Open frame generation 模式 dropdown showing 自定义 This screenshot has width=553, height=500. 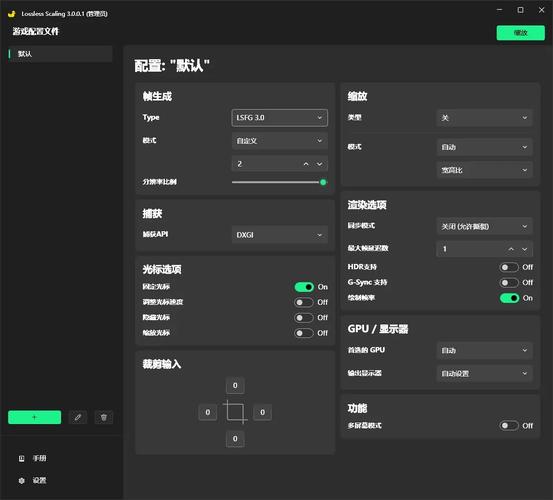[280, 141]
